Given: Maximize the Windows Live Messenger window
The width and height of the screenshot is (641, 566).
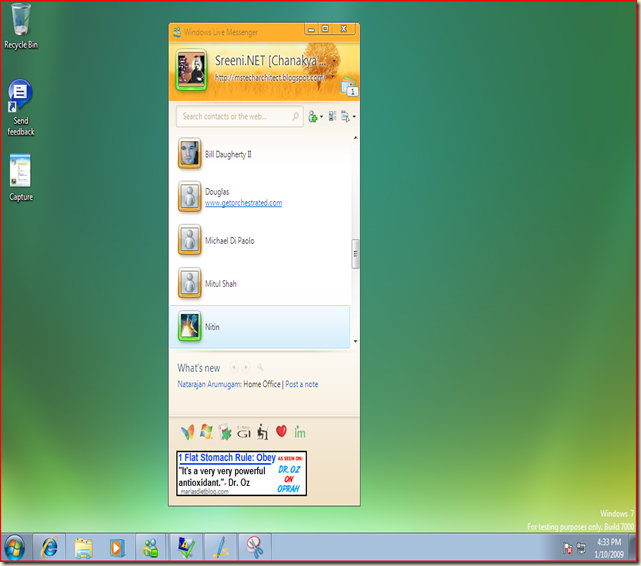Looking at the screenshot, I should tap(325, 29).
